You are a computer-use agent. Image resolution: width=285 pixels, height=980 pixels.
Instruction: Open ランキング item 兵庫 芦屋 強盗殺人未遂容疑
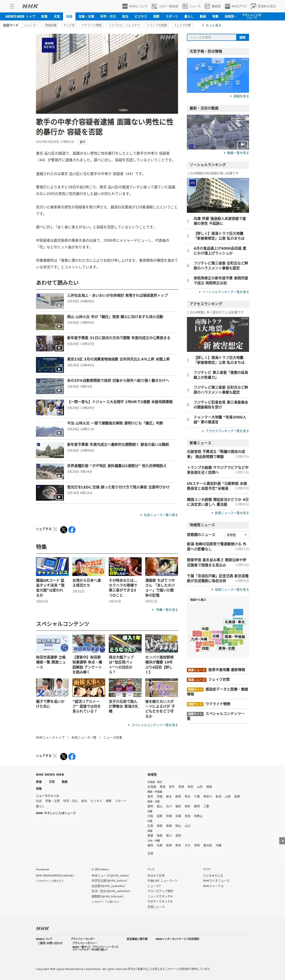point(220,221)
